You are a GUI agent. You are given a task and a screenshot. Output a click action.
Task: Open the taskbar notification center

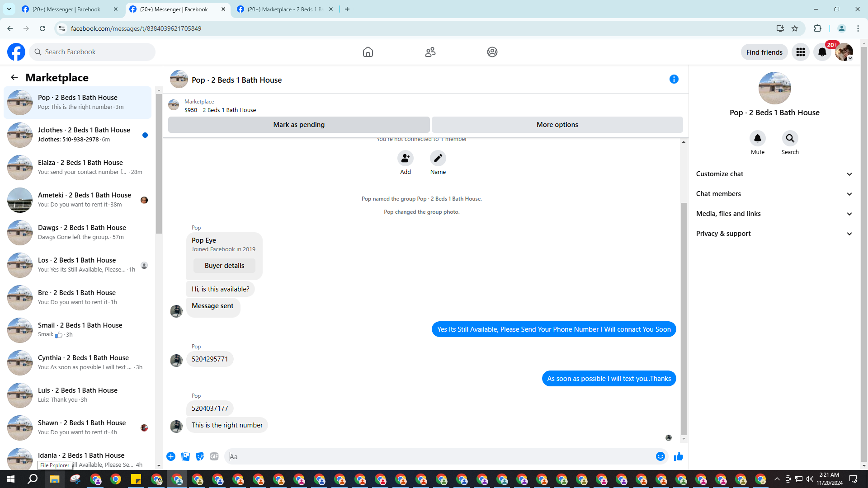(853, 479)
